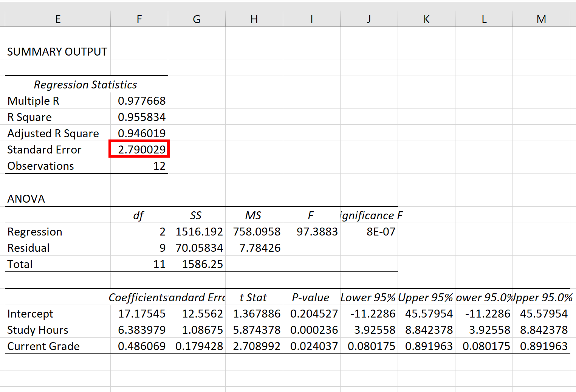This screenshot has height=392, width=576.
Task: Select Intercept P-value 0.204527
Action: pyautogui.click(x=311, y=313)
